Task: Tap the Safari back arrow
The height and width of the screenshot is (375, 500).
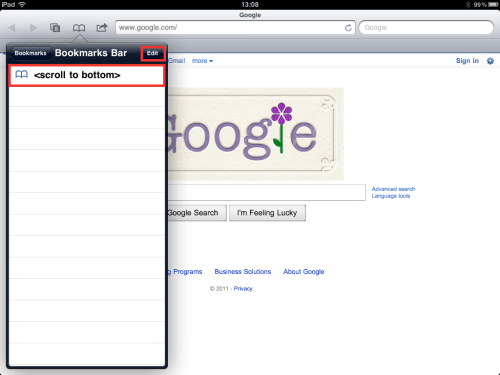Action: pyautogui.click(x=12, y=28)
